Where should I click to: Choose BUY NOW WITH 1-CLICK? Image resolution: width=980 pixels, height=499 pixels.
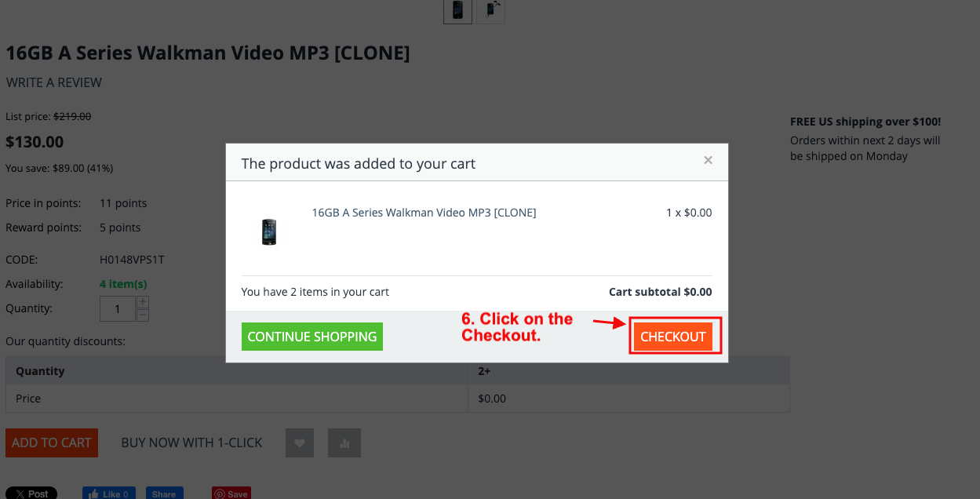point(191,443)
